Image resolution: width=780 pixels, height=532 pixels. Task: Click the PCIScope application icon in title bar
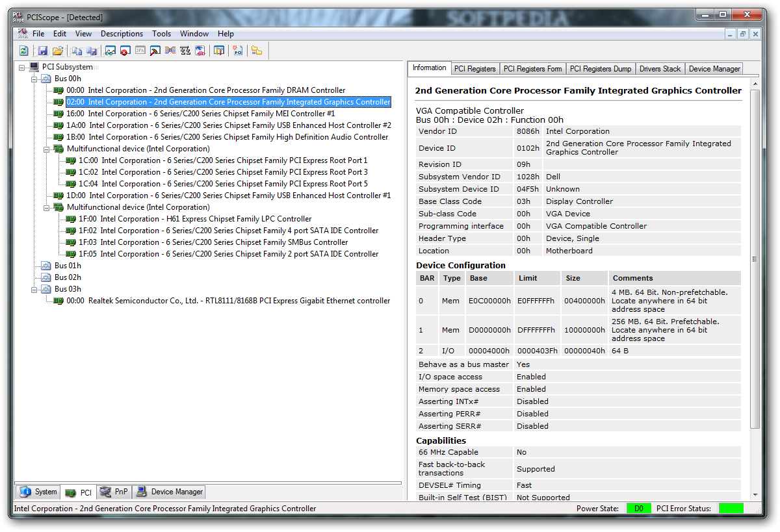pyautogui.click(x=19, y=17)
